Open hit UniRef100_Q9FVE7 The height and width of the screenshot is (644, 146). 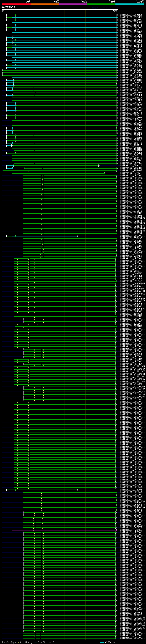[131, 17]
